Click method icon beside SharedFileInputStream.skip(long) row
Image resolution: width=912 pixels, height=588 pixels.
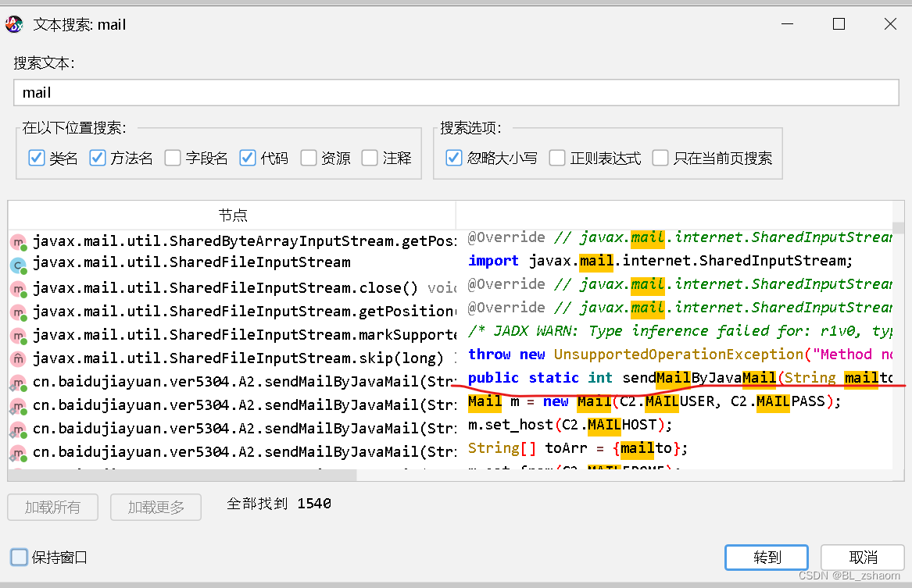[19, 359]
